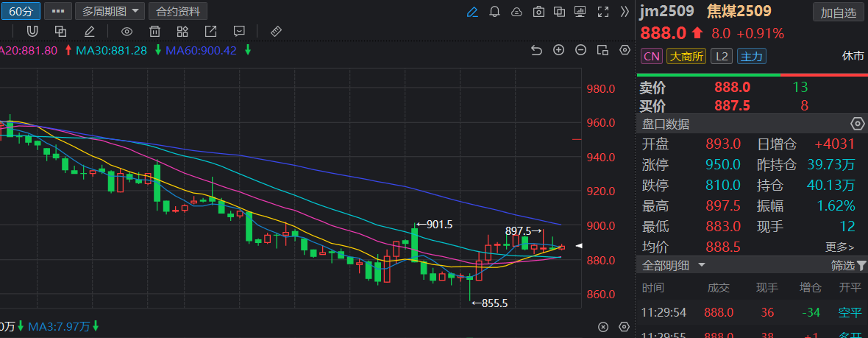Click the 时间 column header in details
This screenshot has height=338, width=868.
652,288
